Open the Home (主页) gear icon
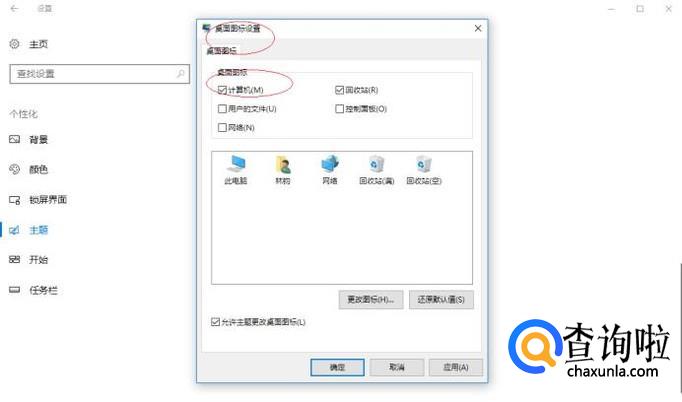682x402 pixels. (x=14, y=44)
